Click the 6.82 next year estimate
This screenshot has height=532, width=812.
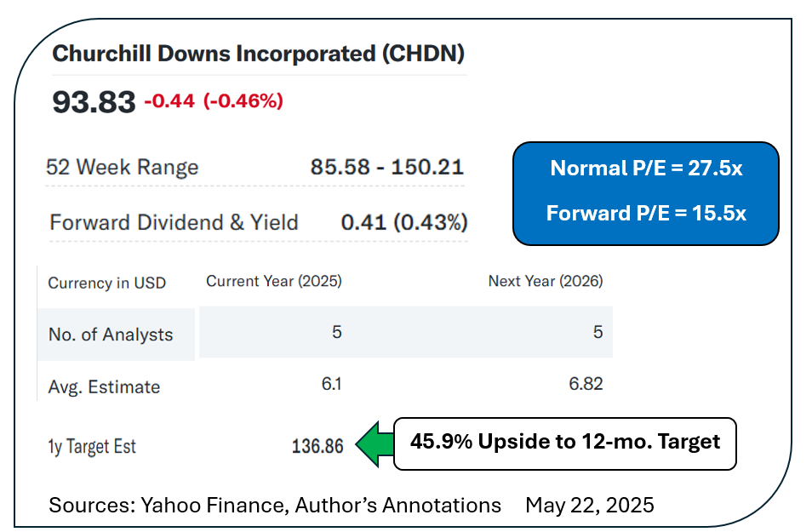585,384
